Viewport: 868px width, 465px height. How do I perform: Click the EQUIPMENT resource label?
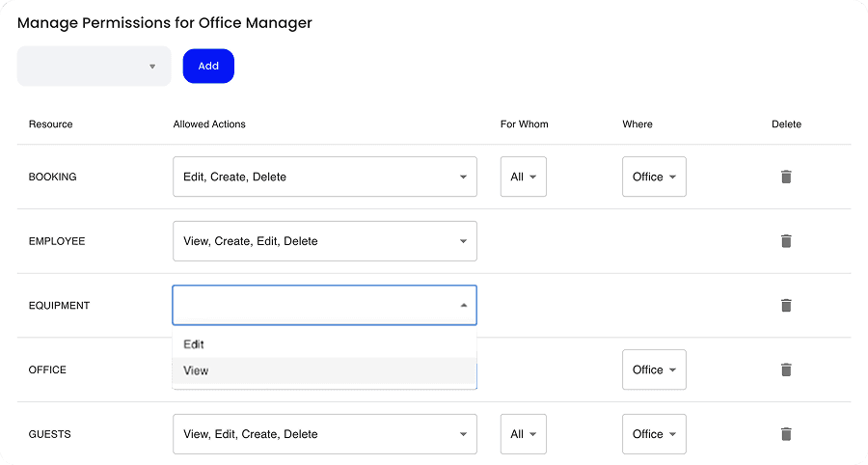(x=59, y=305)
